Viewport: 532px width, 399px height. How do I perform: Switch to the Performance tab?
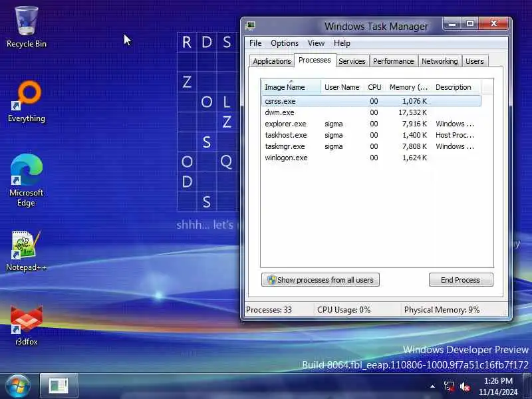pyautogui.click(x=393, y=61)
